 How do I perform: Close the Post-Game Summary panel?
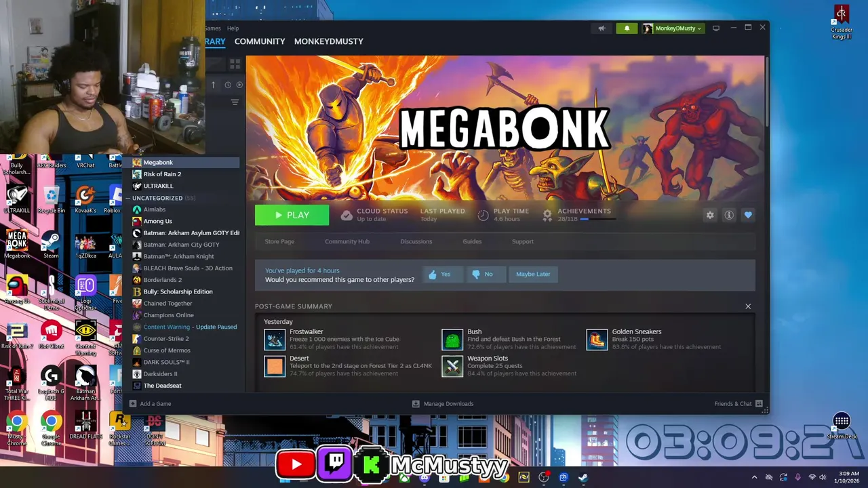click(x=748, y=306)
